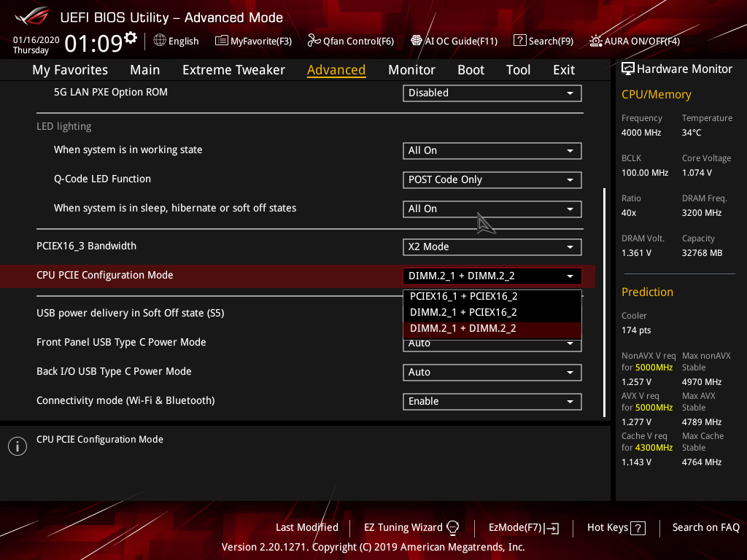
Task: Click the Prediction section heading
Action: [648, 292]
